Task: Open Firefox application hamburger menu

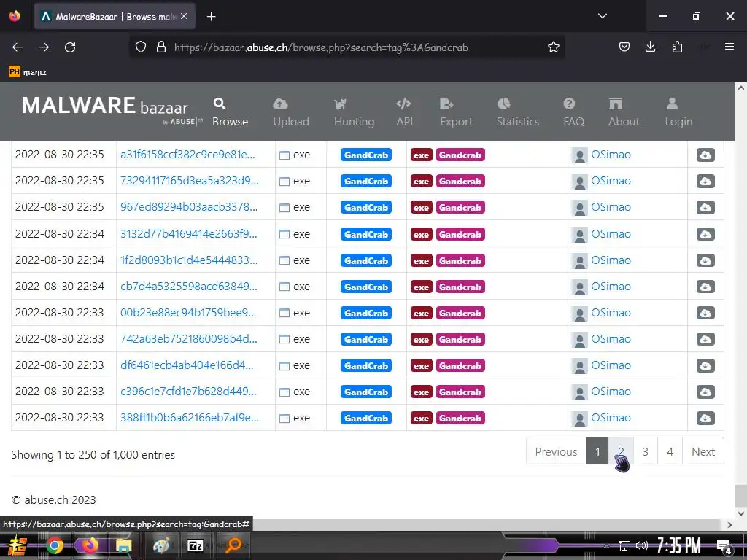Action: (729, 47)
